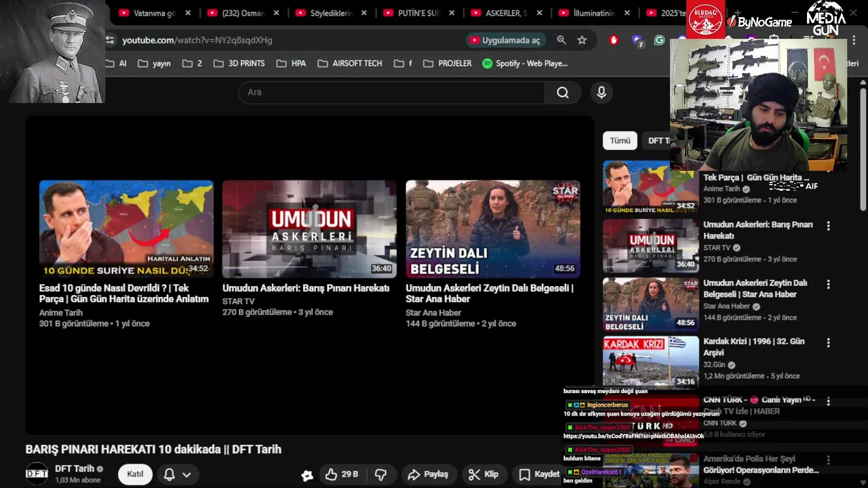This screenshot has width=868, height=488.
Task: Close the PUTİN'E SUİ tab
Action: 452,13
